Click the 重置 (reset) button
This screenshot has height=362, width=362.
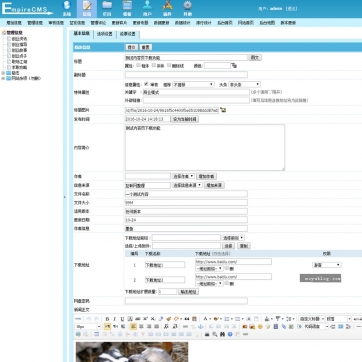pyautogui.click(x=146, y=47)
